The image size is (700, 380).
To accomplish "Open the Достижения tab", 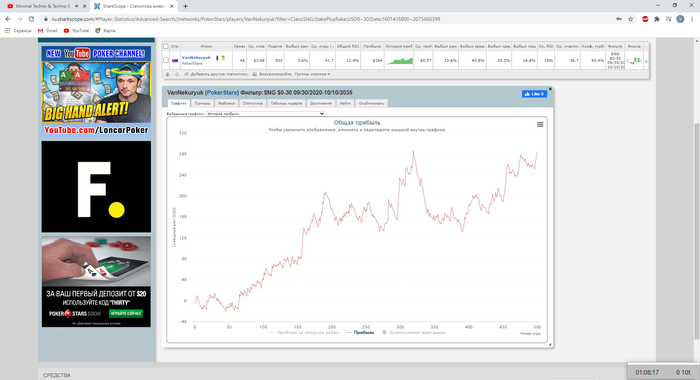I will tap(321, 103).
